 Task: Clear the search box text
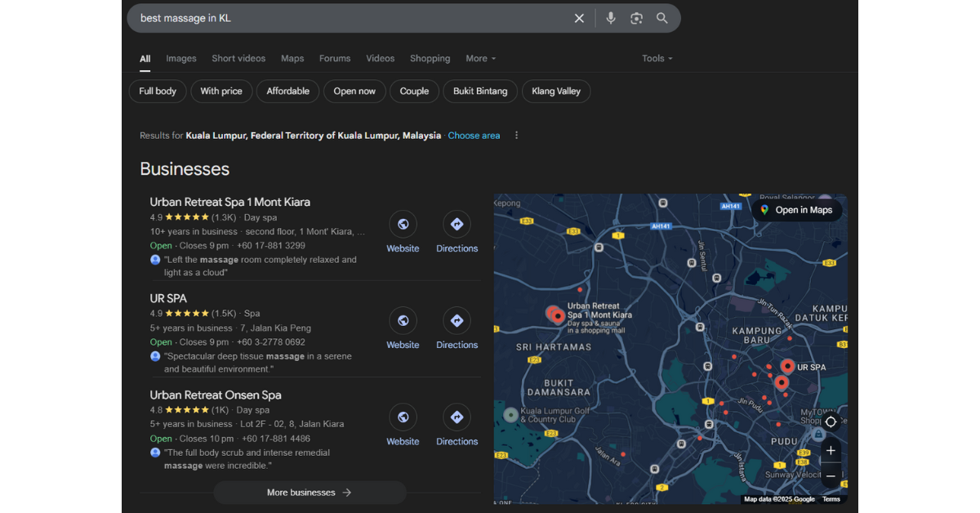(x=579, y=18)
